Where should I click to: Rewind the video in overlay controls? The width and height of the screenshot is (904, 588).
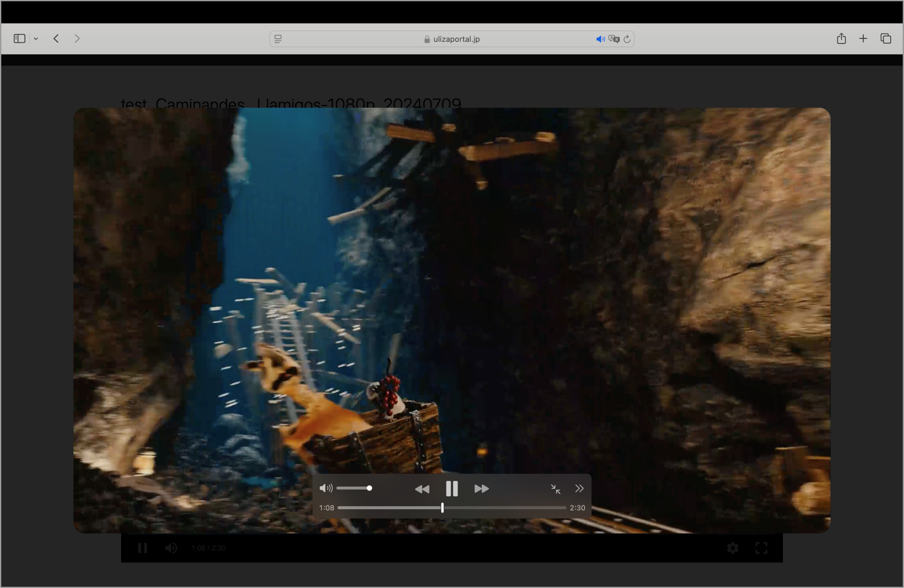tap(422, 489)
